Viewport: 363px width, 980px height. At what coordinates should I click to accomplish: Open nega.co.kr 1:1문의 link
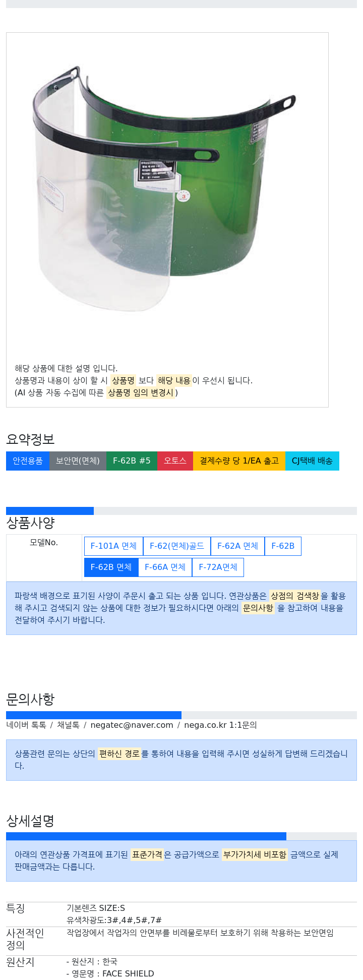pos(220,725)
